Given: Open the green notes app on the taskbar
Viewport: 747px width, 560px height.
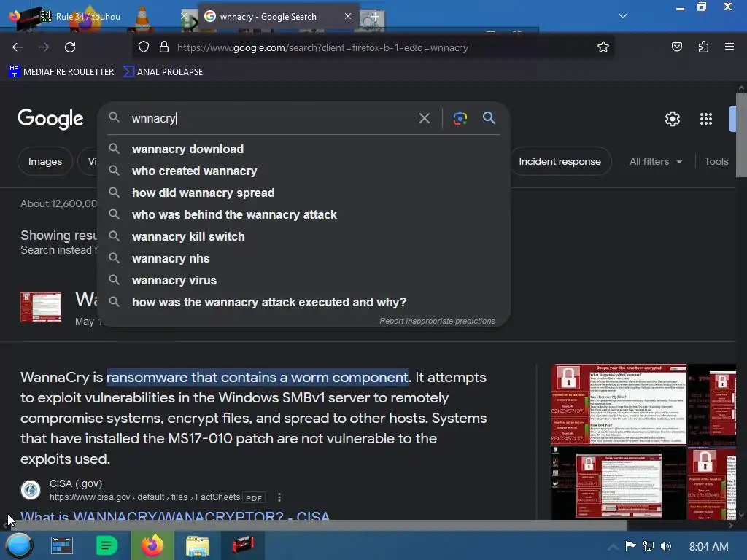Looking at the screenshot, I should click(107, 545).
